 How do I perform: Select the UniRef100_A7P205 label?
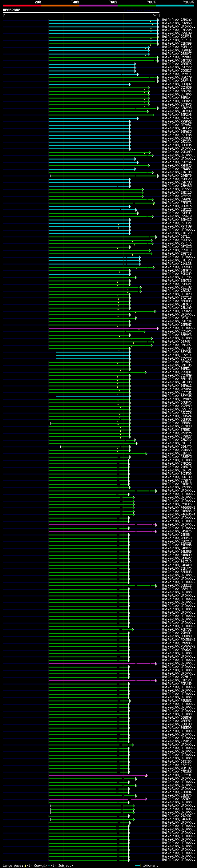point(177,30)
